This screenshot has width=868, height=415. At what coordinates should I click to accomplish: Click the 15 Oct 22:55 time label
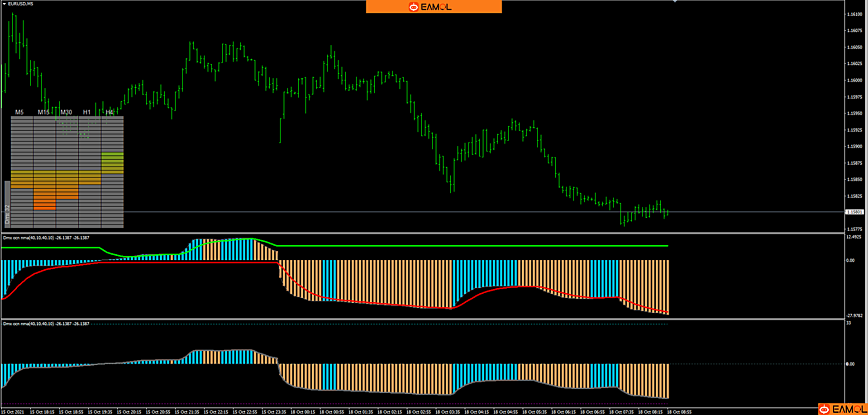[245, 412]
